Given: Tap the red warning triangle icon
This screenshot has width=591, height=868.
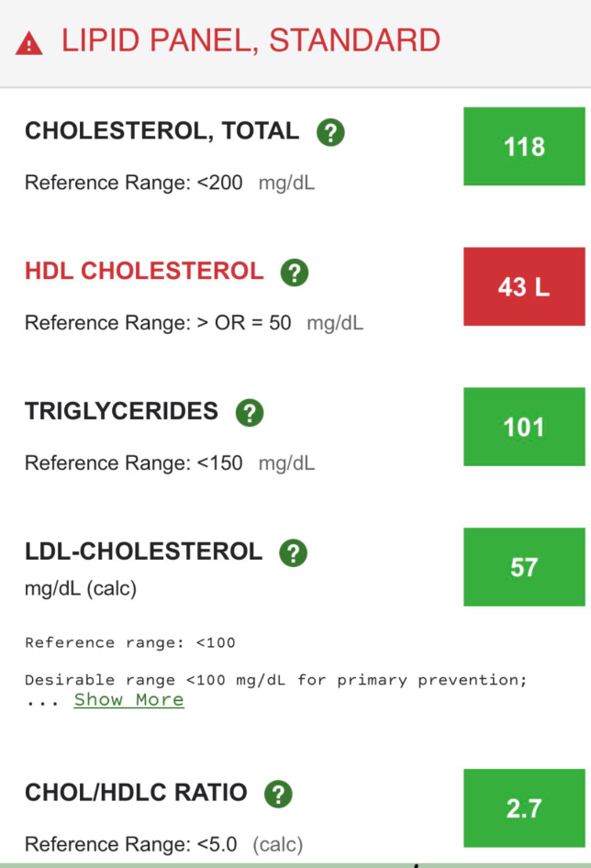Looking at the screenshot, I should point(28,43).
